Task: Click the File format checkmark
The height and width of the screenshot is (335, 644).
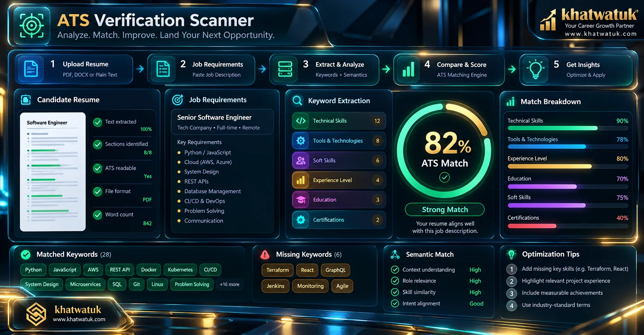Action: 97,191
